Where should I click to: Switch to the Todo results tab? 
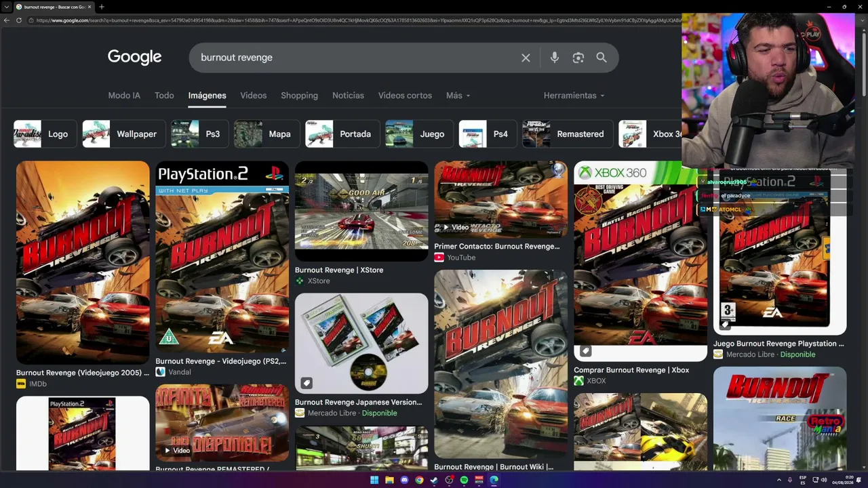pyautogui.click(x=164, y=96)
